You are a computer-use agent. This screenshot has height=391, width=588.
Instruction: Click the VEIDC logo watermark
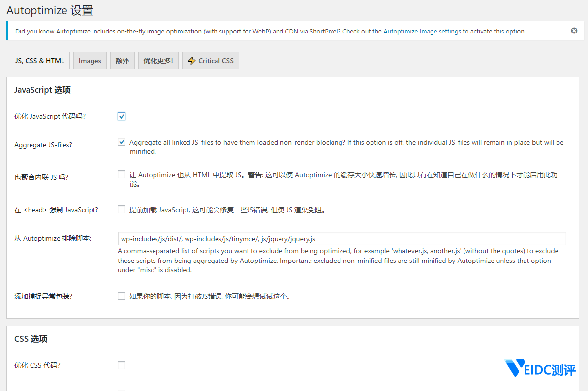coord(540,368)
